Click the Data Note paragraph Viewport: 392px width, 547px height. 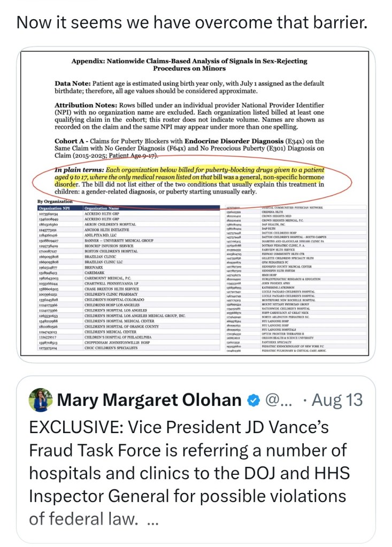(189, 87)
